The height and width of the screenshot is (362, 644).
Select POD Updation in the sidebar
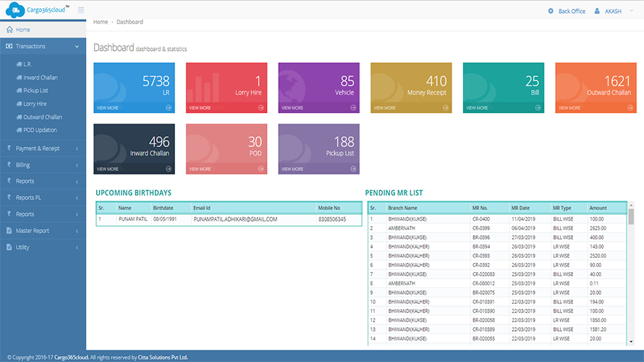[x=40, y=130]
